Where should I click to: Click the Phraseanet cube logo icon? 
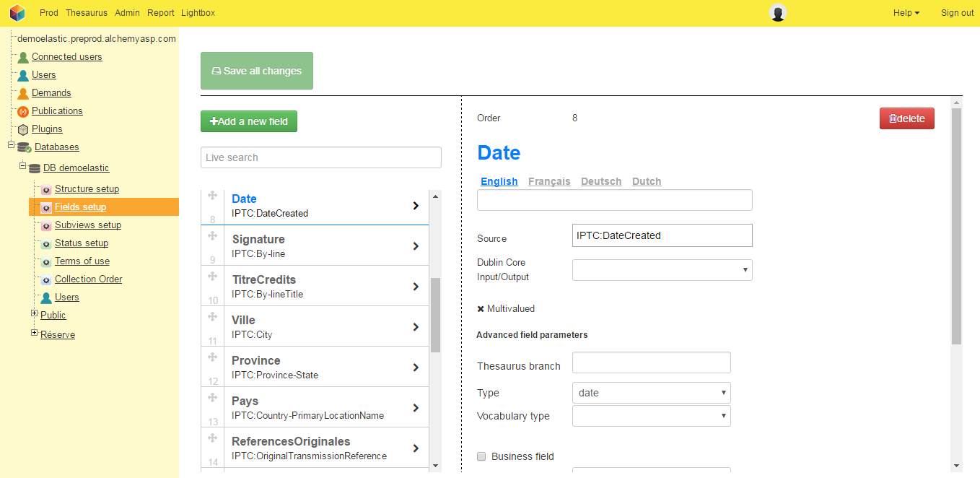tap(17, 13)
